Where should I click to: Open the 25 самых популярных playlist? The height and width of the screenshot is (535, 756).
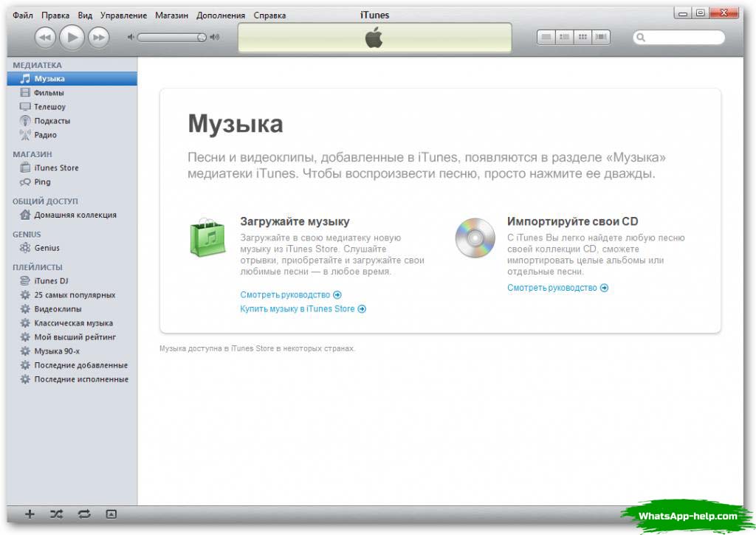click(72, 295)
